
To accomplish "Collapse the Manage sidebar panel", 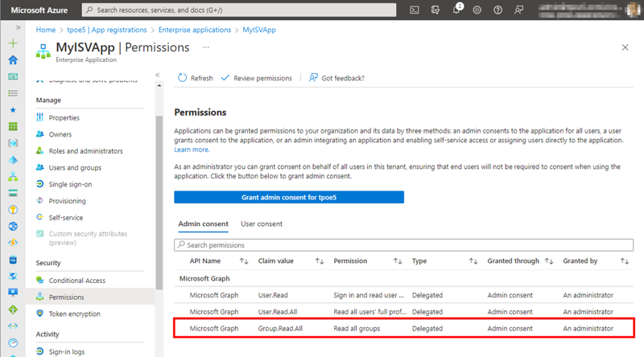I will [158, 75].
